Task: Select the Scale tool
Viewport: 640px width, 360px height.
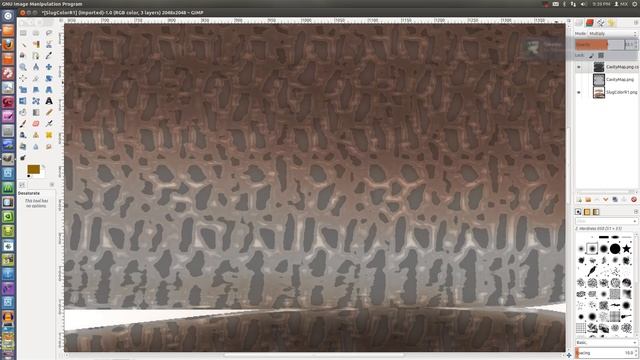Action: [x=23, y=89]
